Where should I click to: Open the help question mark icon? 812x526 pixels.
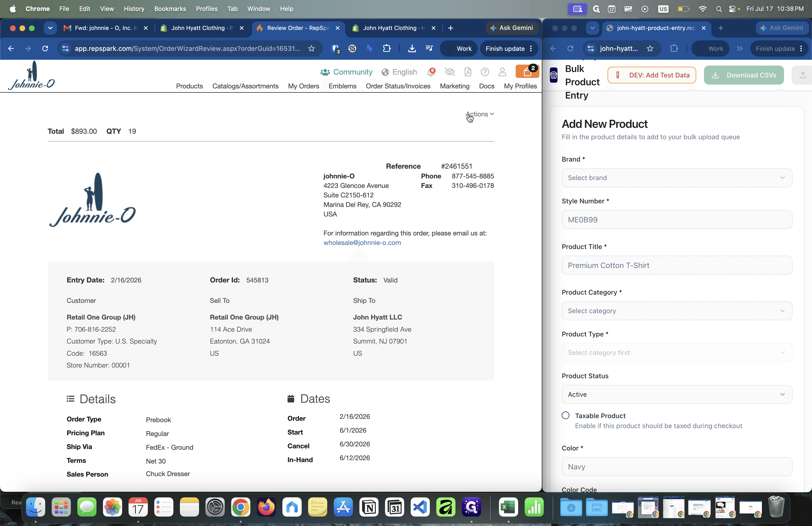tap(485, 72)
